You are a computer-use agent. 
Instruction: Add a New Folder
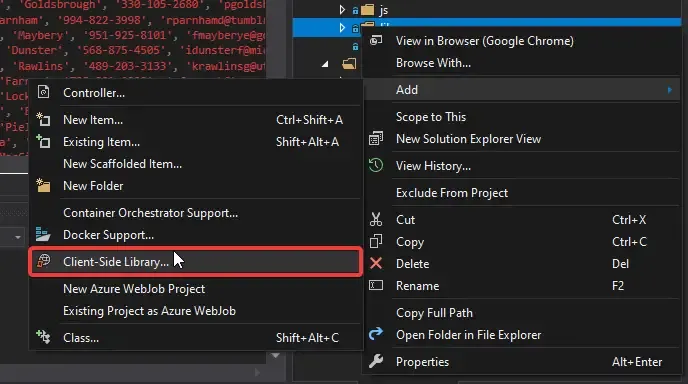tap(195, 186)
